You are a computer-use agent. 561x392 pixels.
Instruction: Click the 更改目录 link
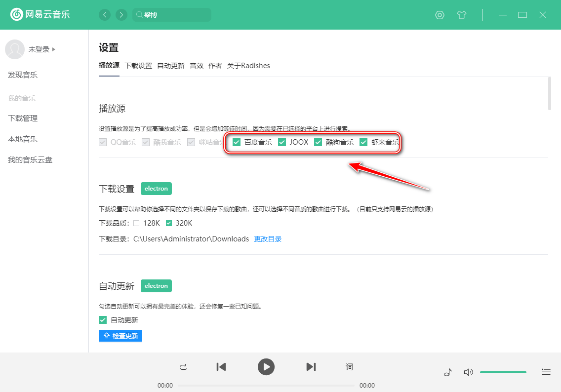point(268,238)
